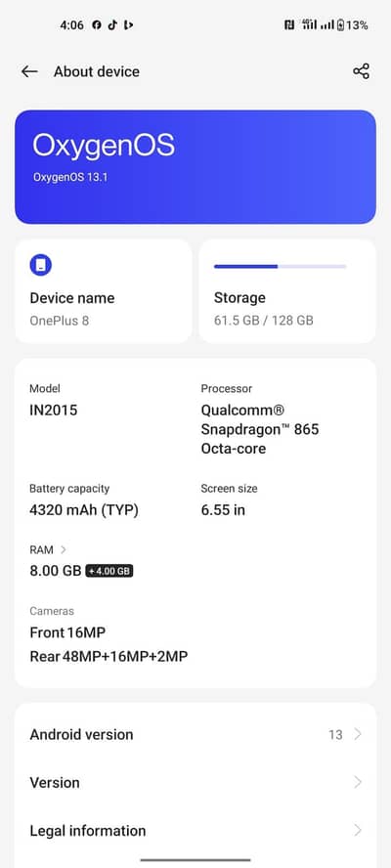Tap the signal strength bars icon
Image resolution: width=391 pixels, height=868 pixels.
(327, 24)
